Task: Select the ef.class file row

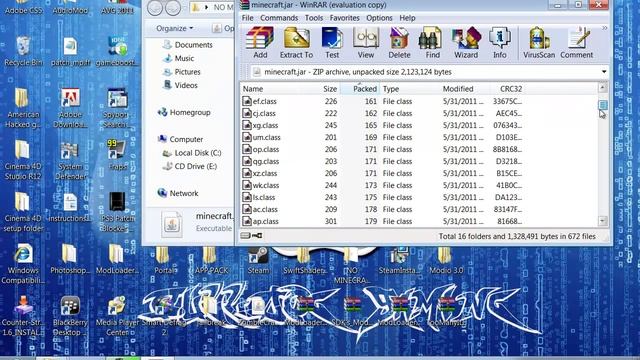Action: (x=382, y=101)
